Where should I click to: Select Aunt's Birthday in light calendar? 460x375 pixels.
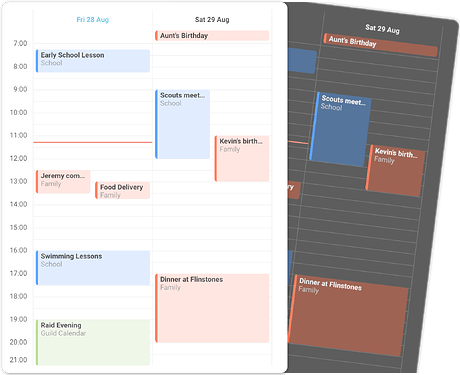tap(212, 36)
